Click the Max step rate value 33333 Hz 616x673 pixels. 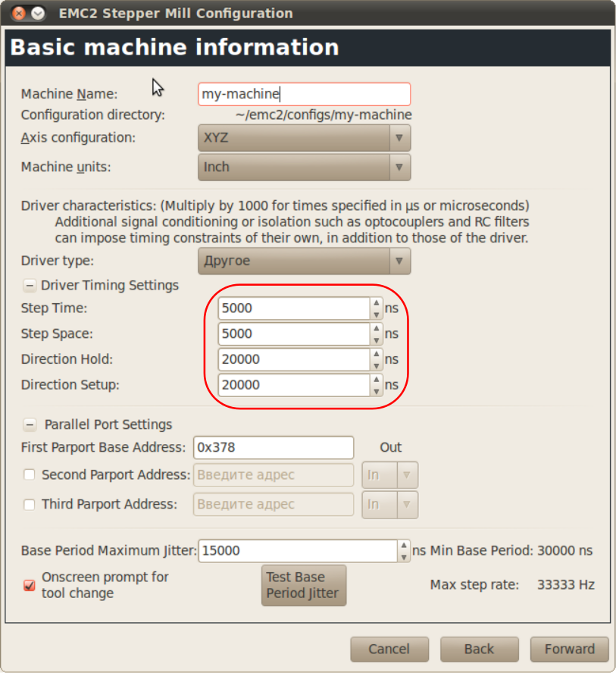tap(566, 585)
